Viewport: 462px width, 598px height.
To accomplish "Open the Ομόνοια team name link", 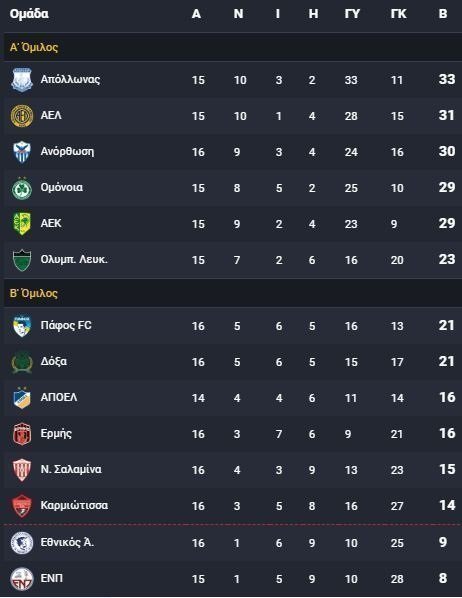I will [62, 187].
